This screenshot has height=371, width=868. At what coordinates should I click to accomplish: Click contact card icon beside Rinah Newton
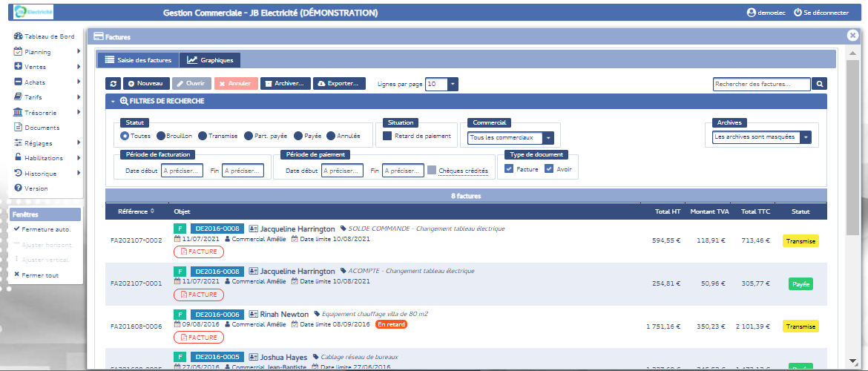pos(254,314)
